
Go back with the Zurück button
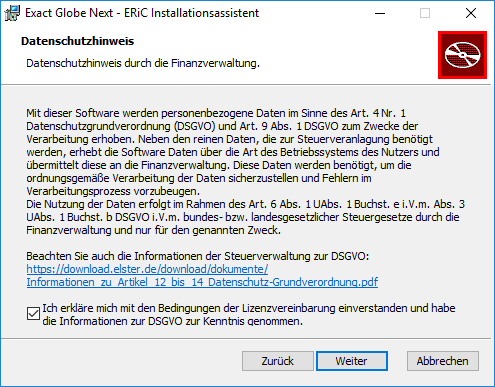point(278,361)
